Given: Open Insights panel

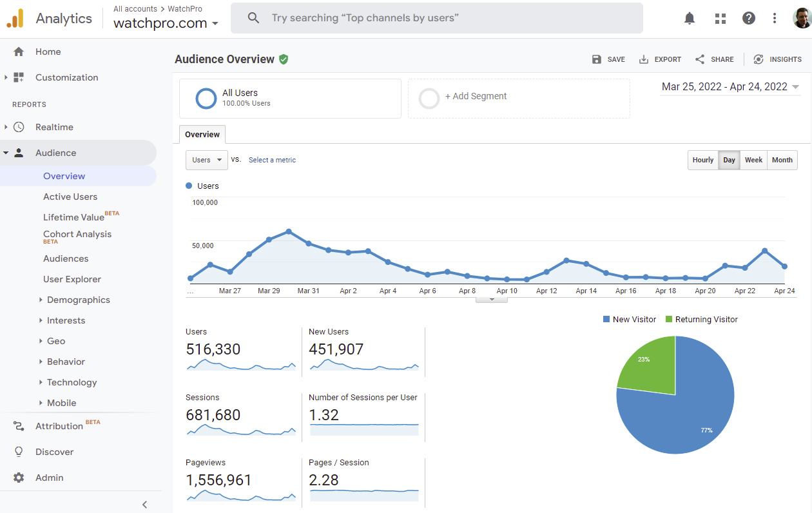Looking at the screenshot, I should [x=778, y=59].
